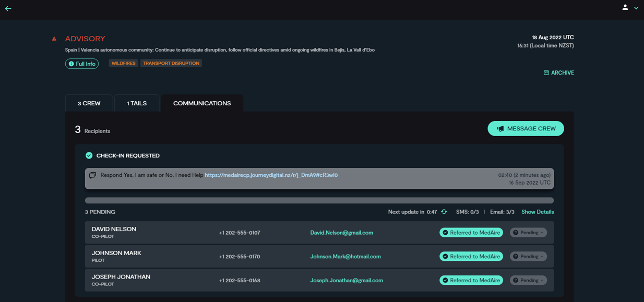The image size is (644, 302).
Task: Toggle Referred to MedAire for David Nelson
Action: (471, 233)
